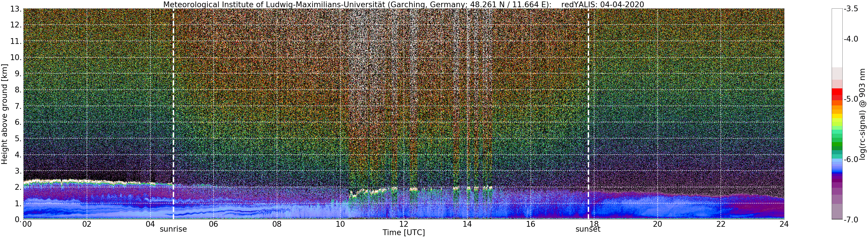The height and width of the screenshot is (238, 868).
Task: Click the y-axis tick label '7.'
Action: (x=18, y=106)
